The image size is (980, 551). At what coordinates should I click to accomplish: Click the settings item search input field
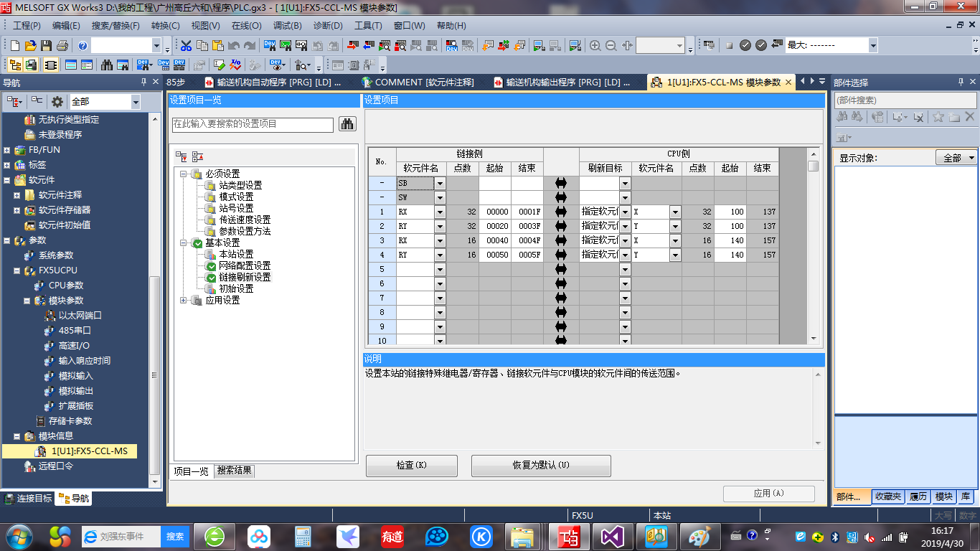point(253,124)
